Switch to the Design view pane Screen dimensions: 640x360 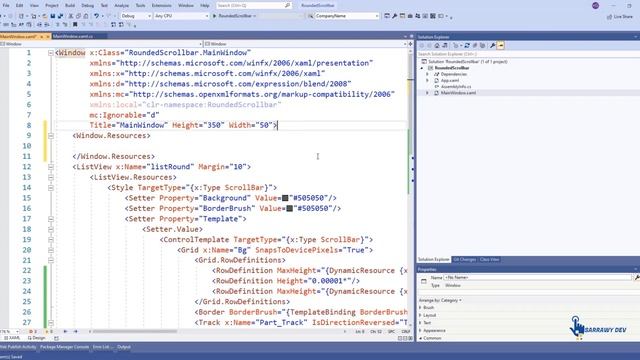pyautogui.click(x=36, y=338)
